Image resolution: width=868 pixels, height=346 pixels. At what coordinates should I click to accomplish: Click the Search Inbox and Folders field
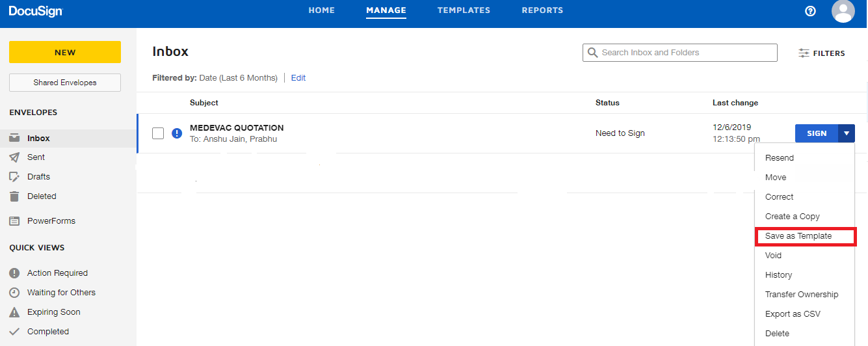(x=680, y=53)
